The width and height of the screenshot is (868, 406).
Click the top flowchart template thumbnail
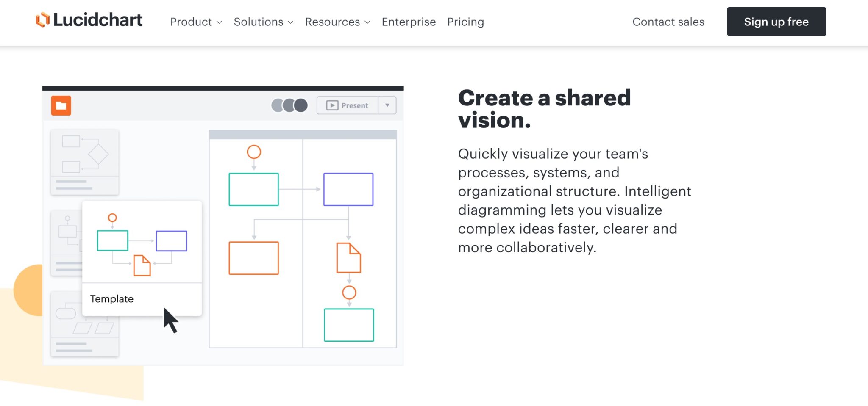[85, 162]
